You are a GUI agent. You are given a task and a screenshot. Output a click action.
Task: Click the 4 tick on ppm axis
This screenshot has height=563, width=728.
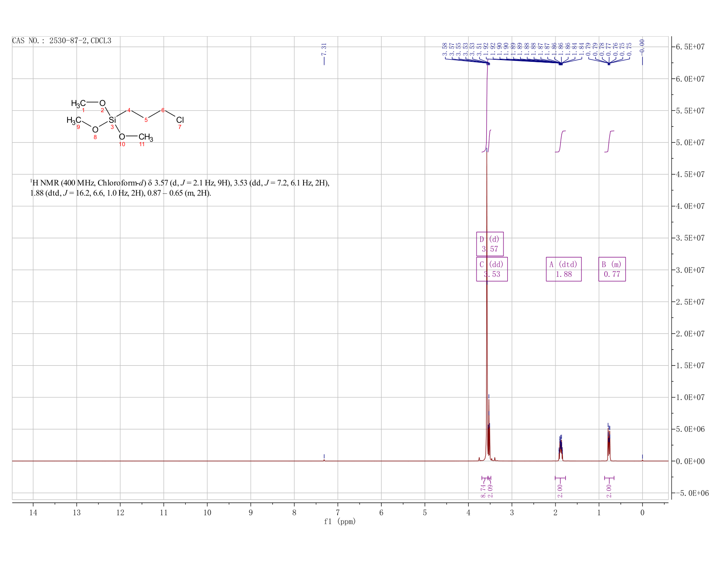point(469,512)
